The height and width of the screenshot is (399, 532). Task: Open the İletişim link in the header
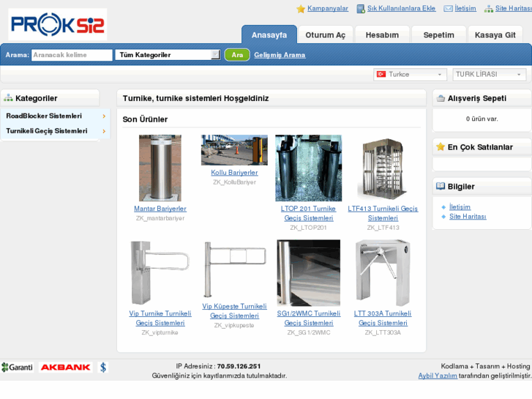click(x=465, y=9)
